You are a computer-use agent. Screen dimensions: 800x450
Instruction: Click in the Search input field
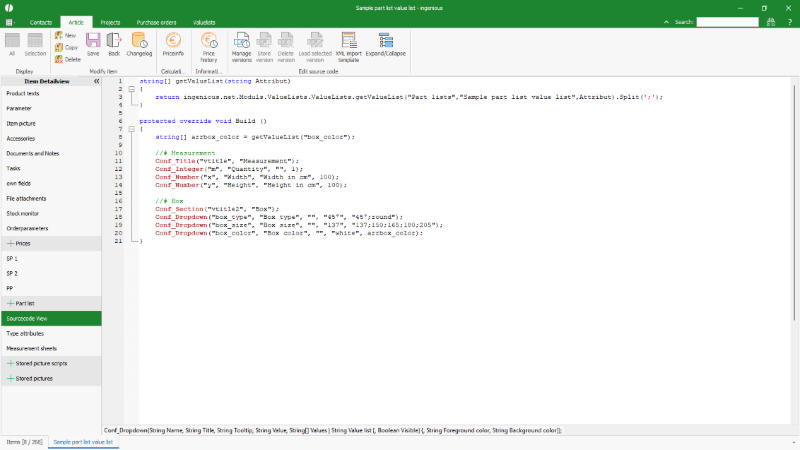[727, 21]
